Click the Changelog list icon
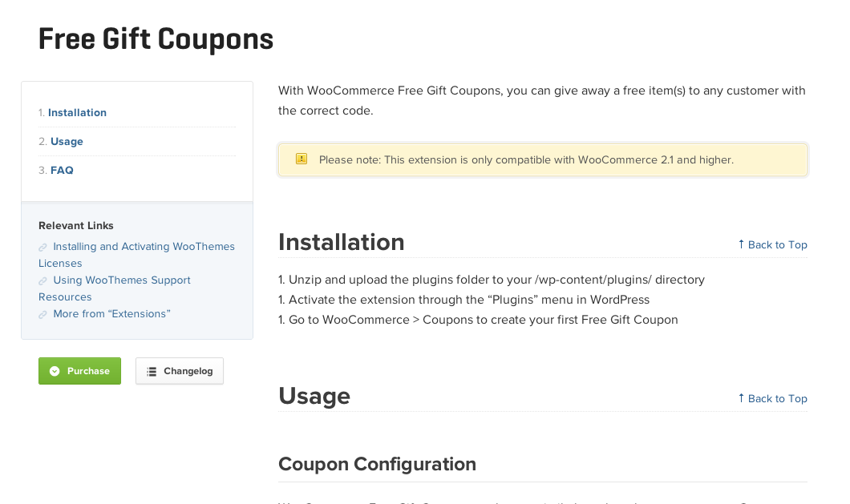 pos(152,371)
